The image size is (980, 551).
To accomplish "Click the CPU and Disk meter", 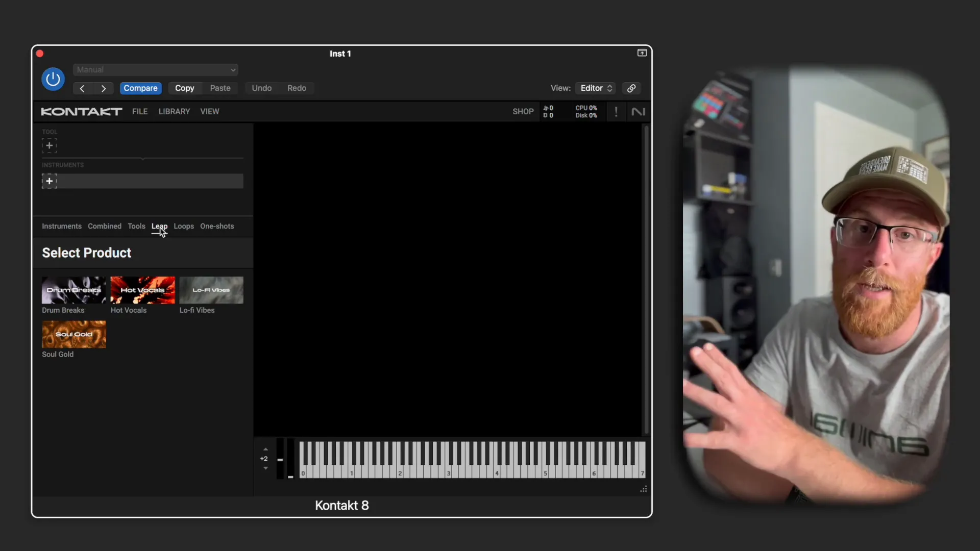I will point(586,112).
